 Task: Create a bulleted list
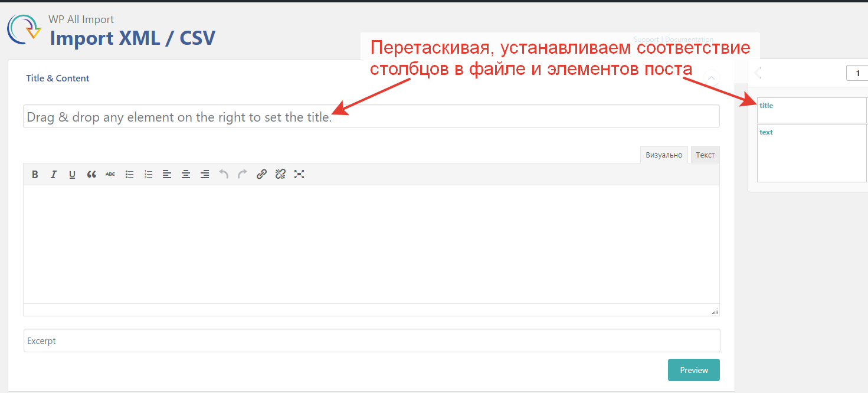point(130,174)
